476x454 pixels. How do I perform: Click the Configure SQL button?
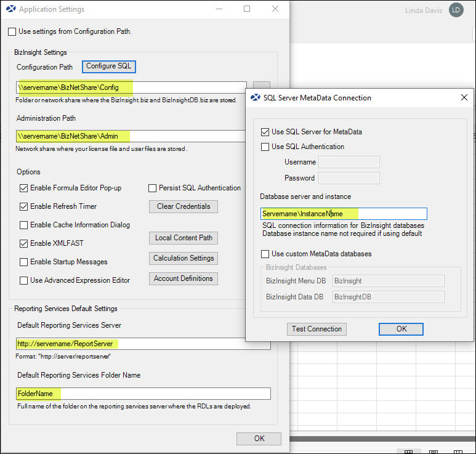click(x=108, y=67)
